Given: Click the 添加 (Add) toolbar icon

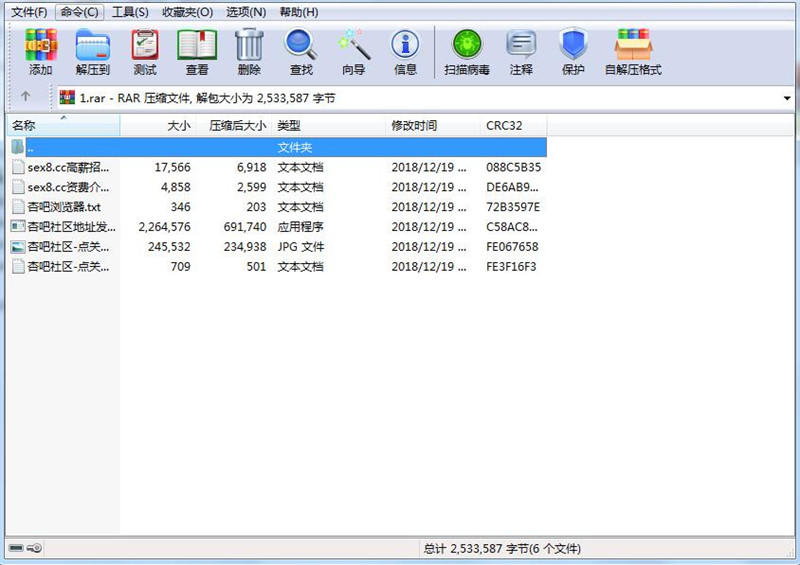Looking at the screenshot, I should click(41, 45).
